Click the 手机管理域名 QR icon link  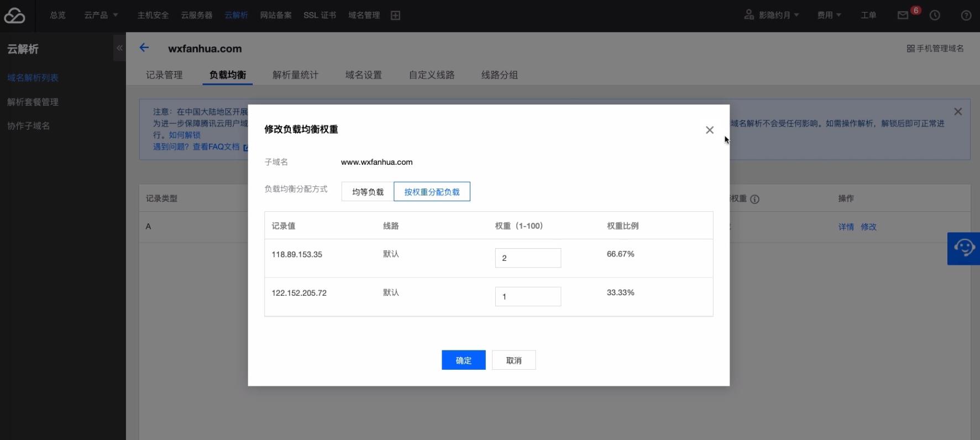(x=935, y=49)
